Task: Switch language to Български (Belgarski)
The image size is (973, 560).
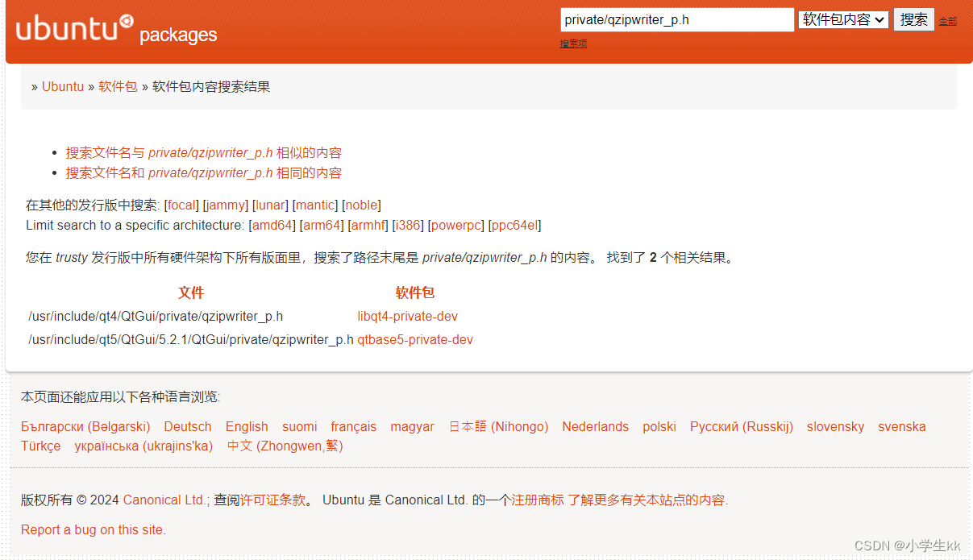Action: click(x=85, y=427)
